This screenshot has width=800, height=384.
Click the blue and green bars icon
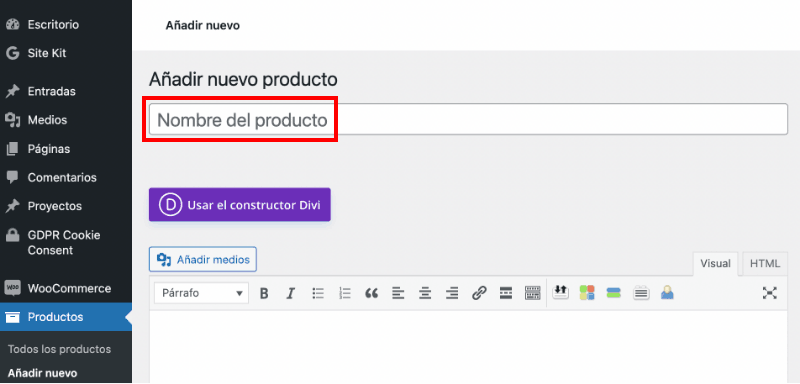click(613, 293)
